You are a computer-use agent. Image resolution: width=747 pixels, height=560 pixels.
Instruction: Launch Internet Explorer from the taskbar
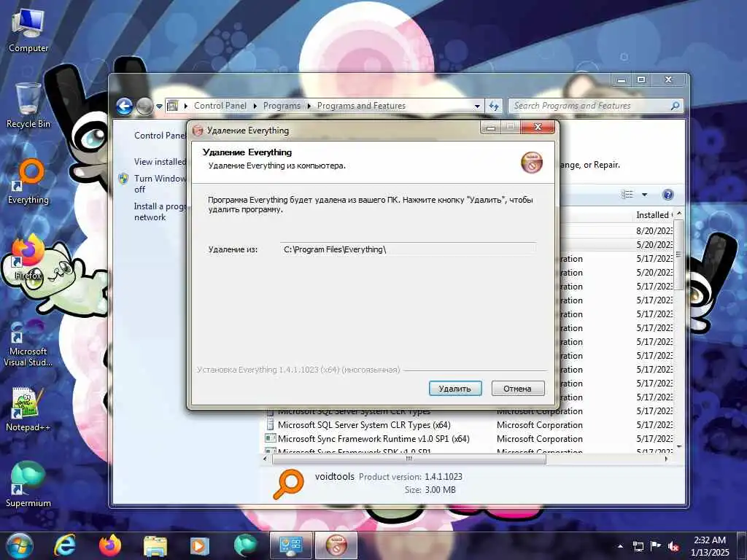click(65, 545)
